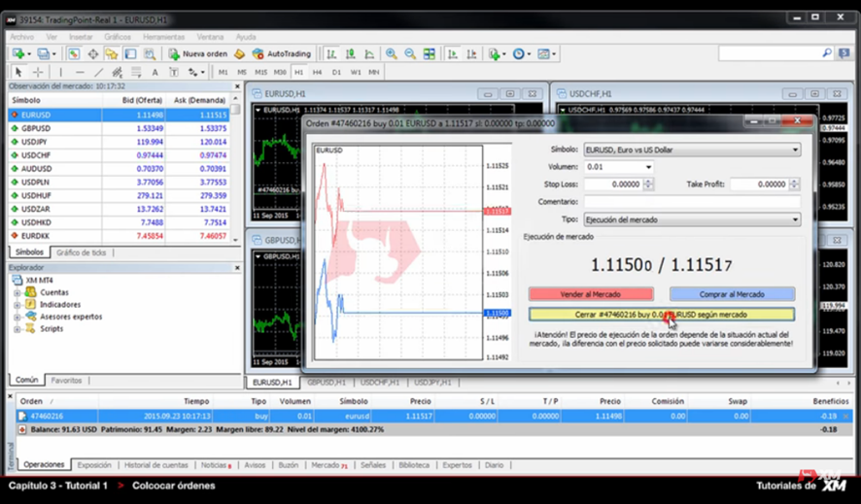Switch to line chart icon
861x504 pixels.
[369, 53]
